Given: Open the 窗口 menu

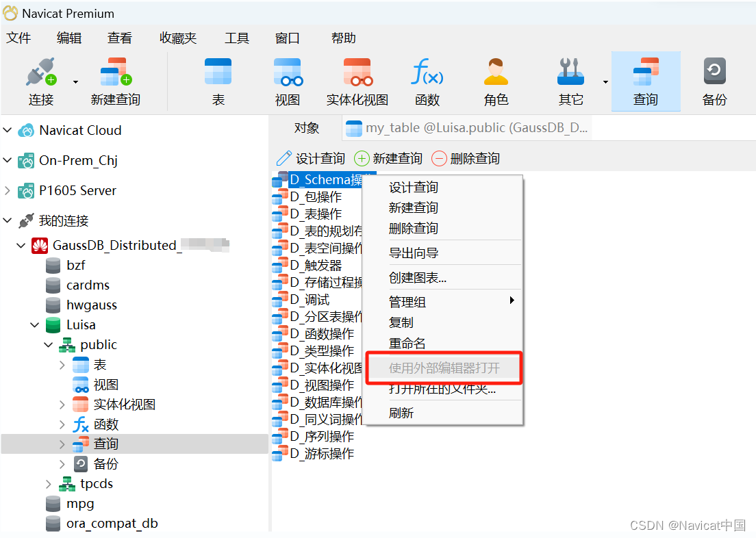Looking at the screenshot, I should [x=288, y=38].
